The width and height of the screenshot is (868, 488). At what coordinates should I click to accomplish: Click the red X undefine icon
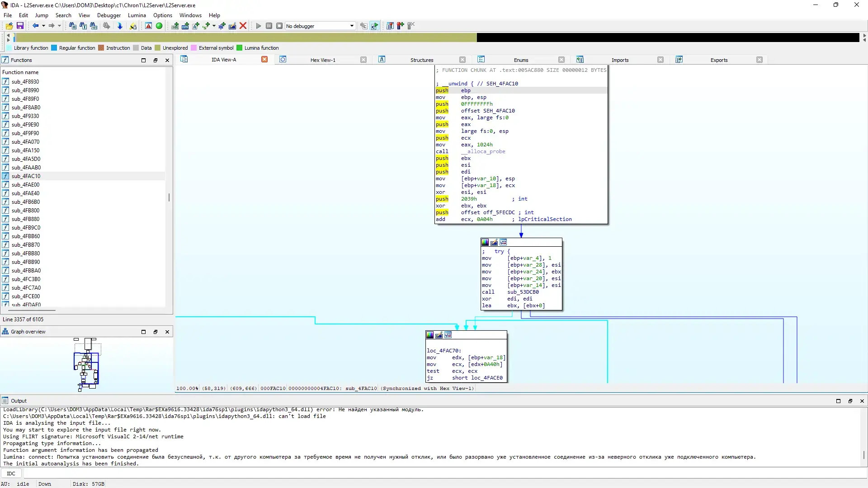(243, 26)
